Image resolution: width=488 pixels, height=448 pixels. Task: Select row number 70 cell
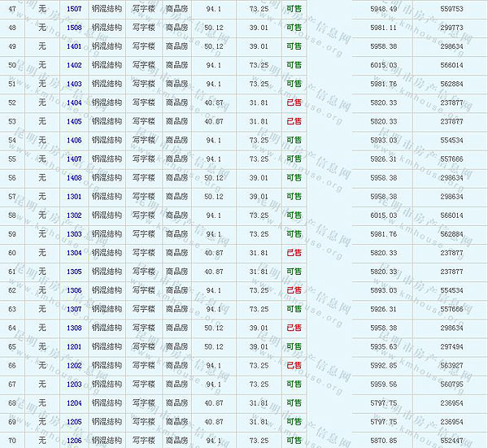point(12,440)
